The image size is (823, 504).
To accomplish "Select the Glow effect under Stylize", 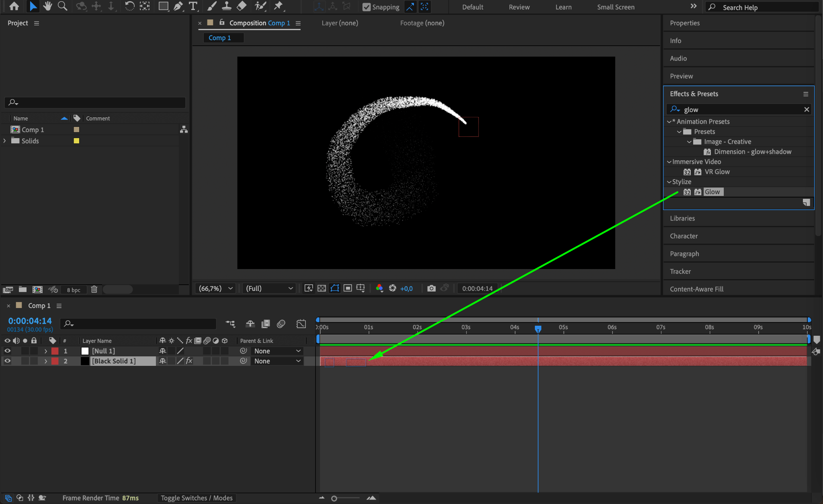I will click(712, 192).
